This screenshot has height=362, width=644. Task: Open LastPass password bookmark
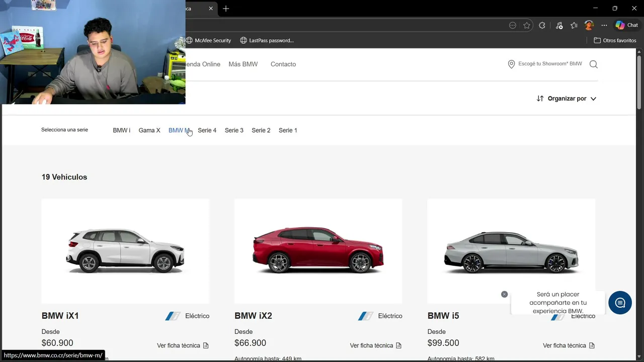pyautogui.click(x=267, y=40)
